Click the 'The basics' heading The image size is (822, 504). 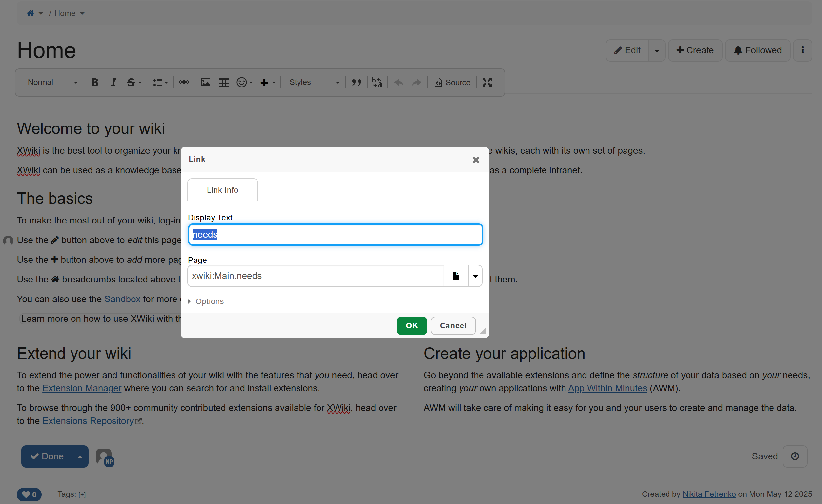pos(55,199)
